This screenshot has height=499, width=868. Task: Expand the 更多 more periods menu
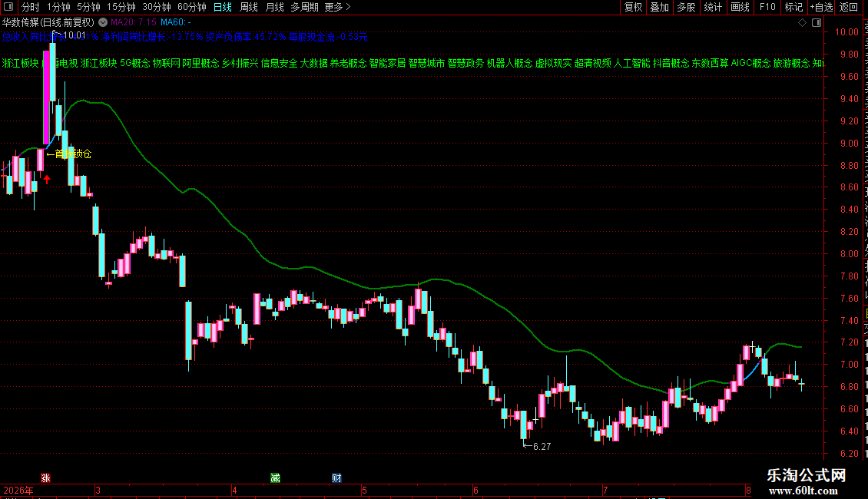click(337, 7)
